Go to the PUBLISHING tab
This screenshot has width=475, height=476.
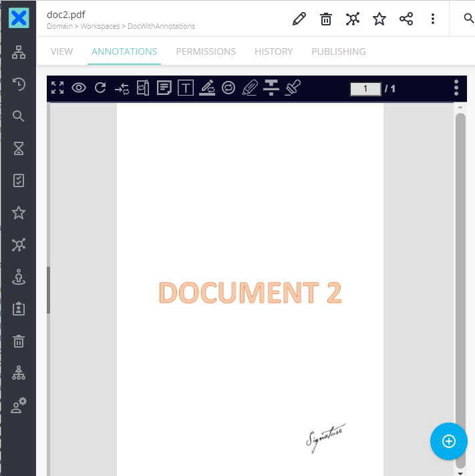pos(339,51)
